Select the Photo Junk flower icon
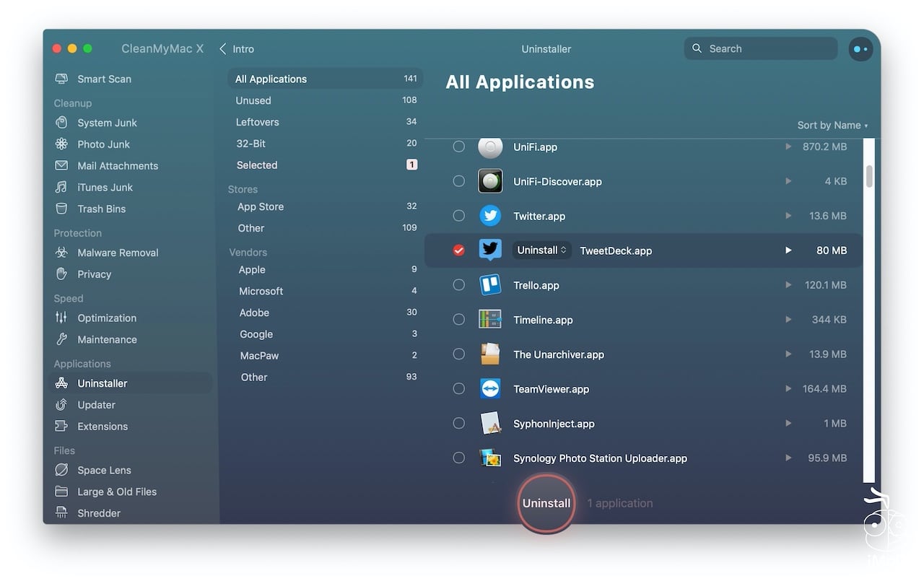This screenshot has width=924, height=581. point(62,144)
